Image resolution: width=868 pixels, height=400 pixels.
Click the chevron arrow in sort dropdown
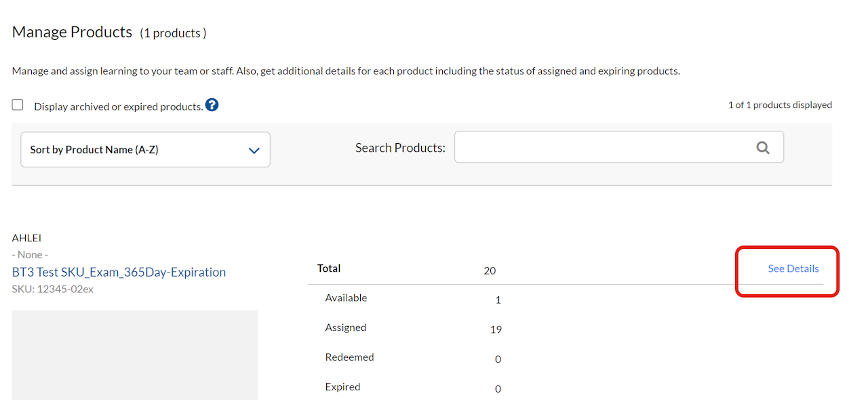click(x=254, y=151)
